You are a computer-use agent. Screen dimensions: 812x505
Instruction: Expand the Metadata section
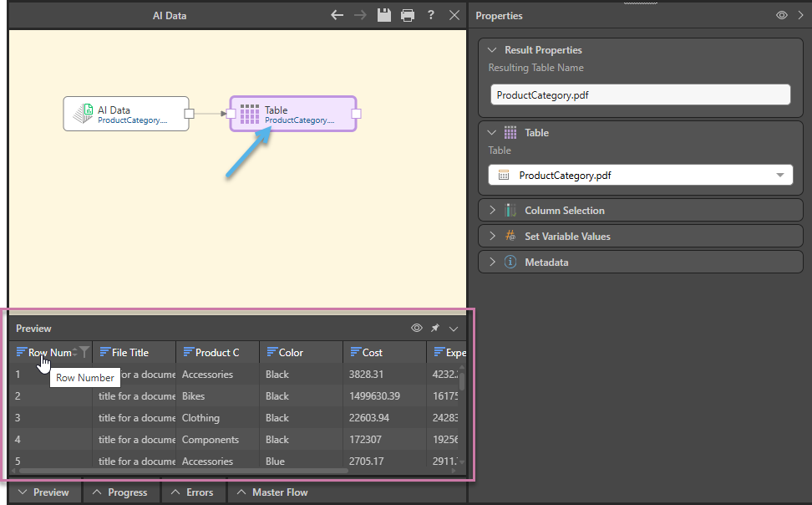point(546,263)
